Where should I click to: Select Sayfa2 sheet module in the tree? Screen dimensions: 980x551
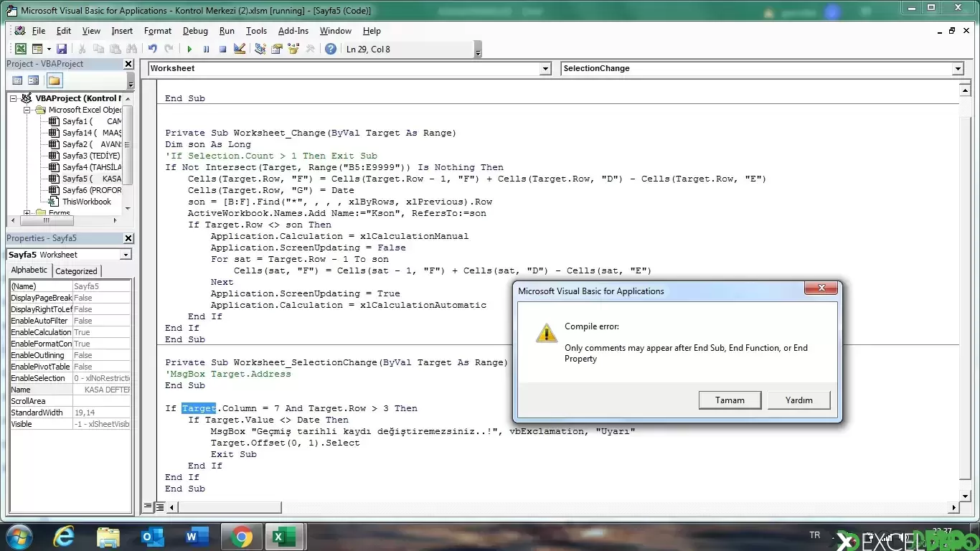[85, 144]
